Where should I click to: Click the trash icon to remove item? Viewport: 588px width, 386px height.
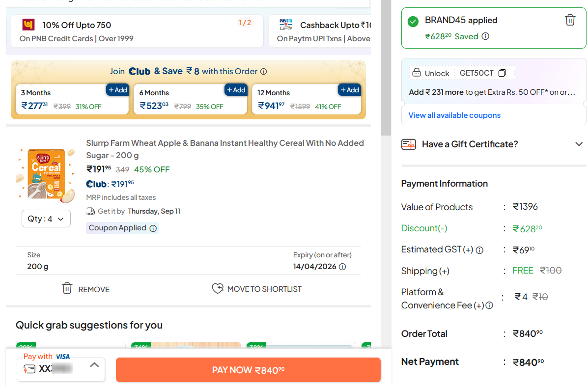(x=67, y=288)
